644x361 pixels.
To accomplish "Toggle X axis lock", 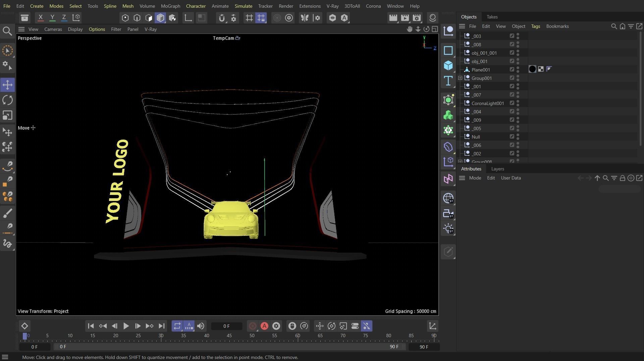I will (x=40, y=17).
